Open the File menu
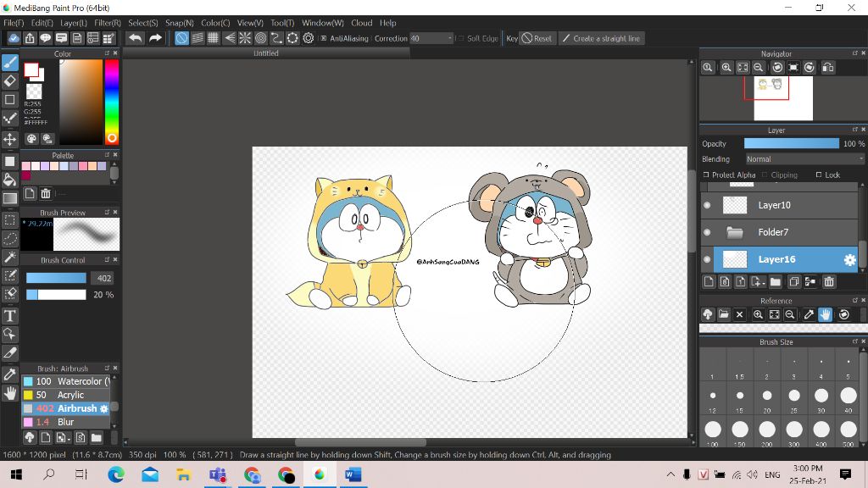Screen dimensions: 868x488 pyautogui.click(x=14, y=23)
